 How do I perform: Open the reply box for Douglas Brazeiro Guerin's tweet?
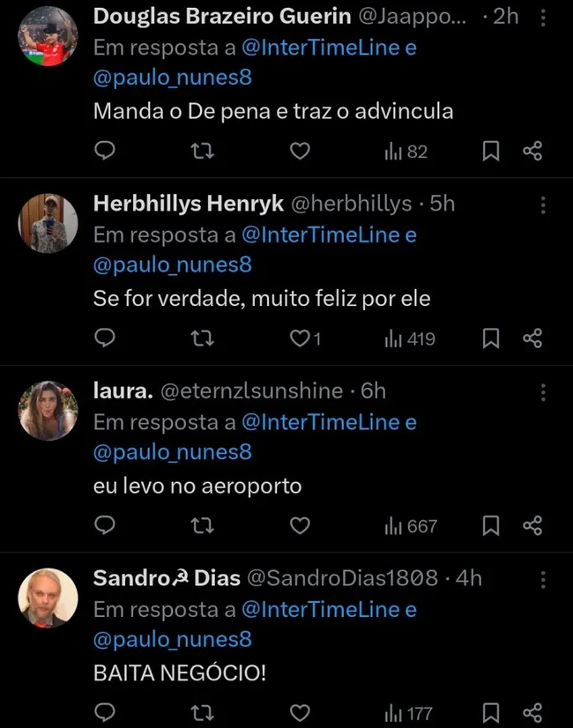[105, 151]
